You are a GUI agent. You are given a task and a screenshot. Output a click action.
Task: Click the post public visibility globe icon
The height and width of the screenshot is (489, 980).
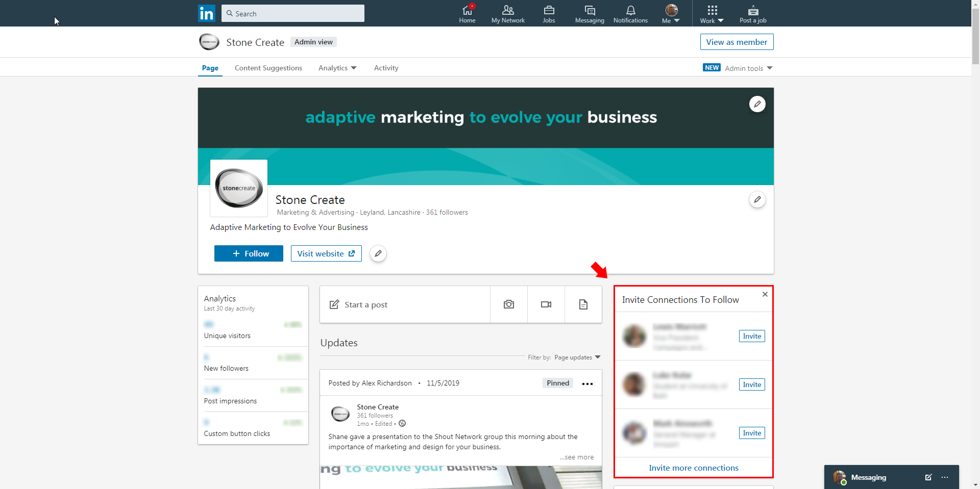(402, 423)
